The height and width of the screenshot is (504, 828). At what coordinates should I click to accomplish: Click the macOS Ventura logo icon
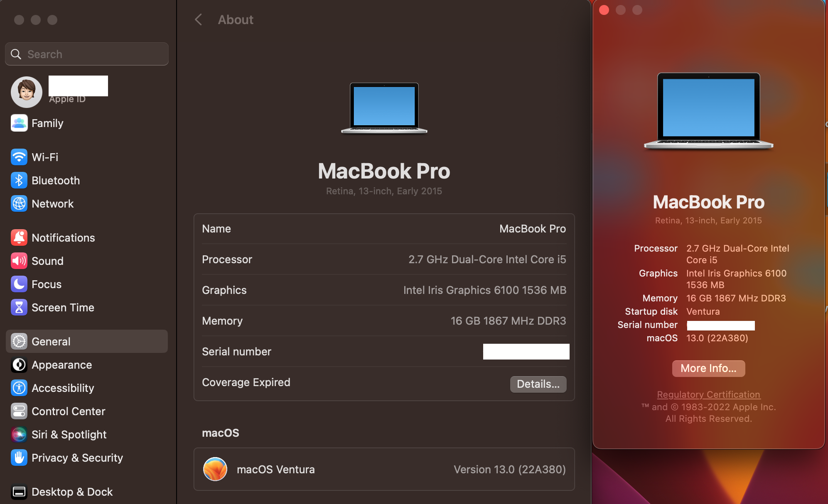215,469
